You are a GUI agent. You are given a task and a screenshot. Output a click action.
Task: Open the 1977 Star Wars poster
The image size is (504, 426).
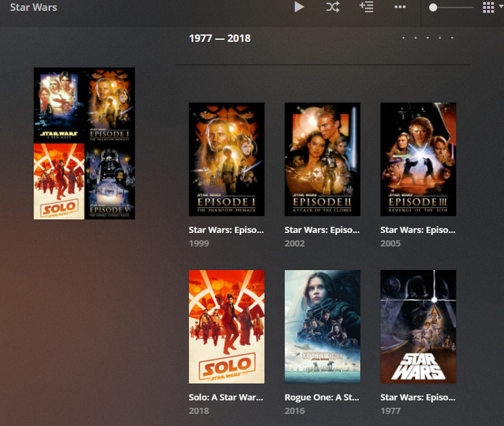pos(418,327)
